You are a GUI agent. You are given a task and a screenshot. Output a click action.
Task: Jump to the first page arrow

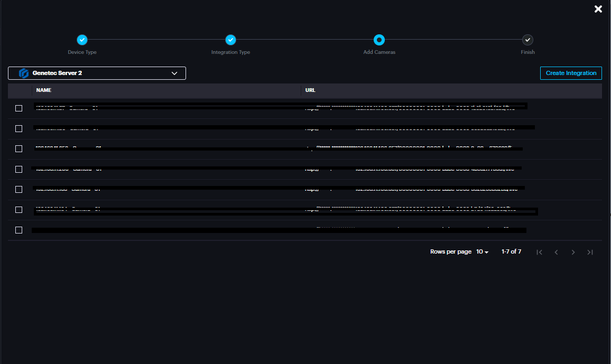click(539, 252)
